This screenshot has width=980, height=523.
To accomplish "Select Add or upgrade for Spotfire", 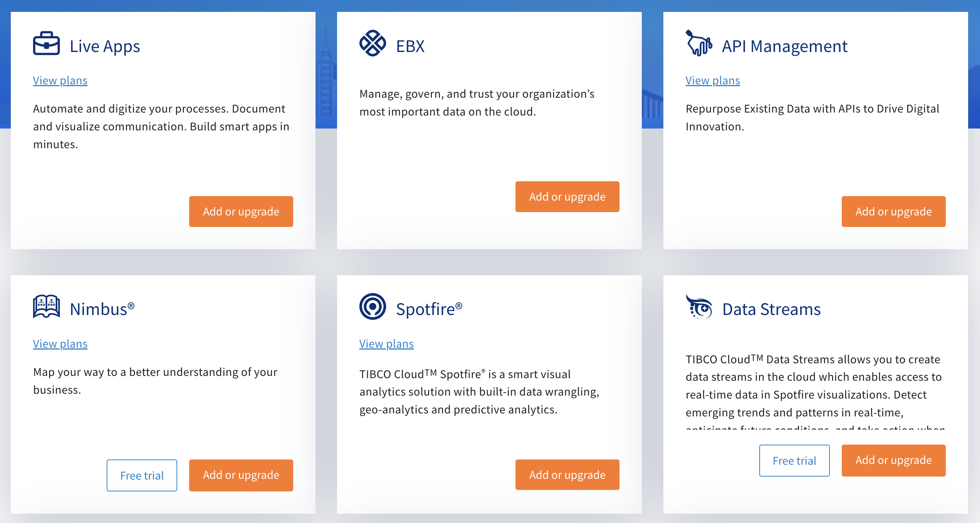I will [x=567, y=475].
